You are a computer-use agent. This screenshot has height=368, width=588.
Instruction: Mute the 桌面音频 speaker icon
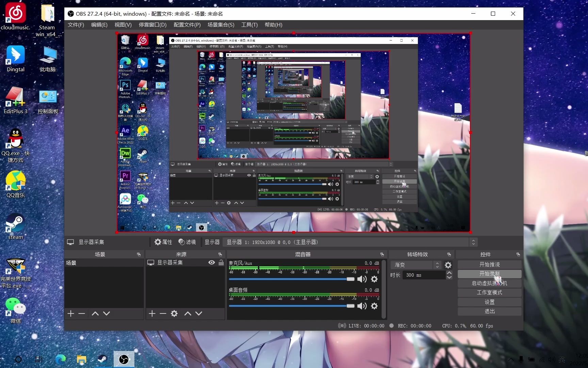point(362,306)
